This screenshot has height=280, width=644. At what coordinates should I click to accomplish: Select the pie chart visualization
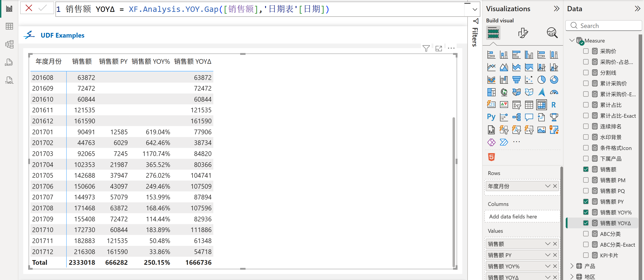[x=541, y=80]
